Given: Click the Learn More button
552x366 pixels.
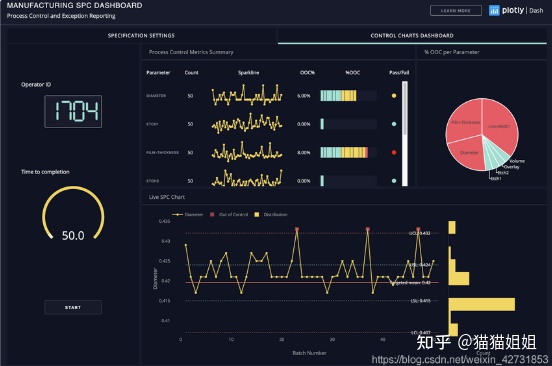Looking at the screenshot, I should pyautogui.click(x=456, y=11).
